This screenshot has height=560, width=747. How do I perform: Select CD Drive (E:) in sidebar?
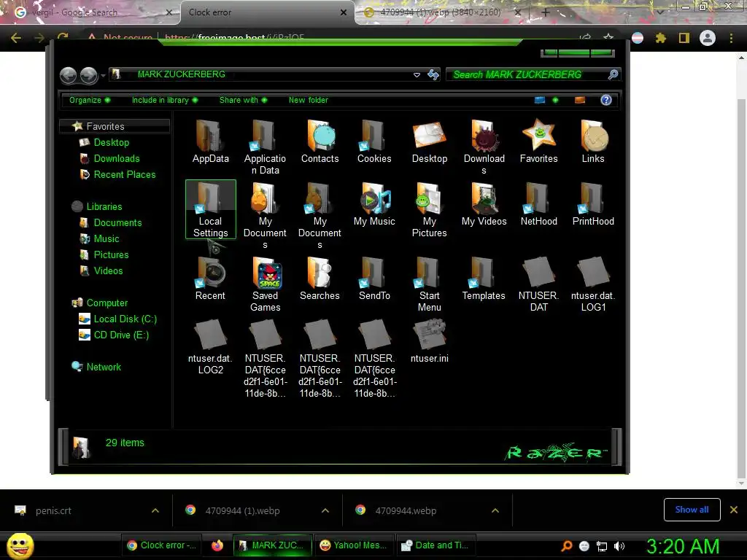pyautogui.click(x=120, y=335)
